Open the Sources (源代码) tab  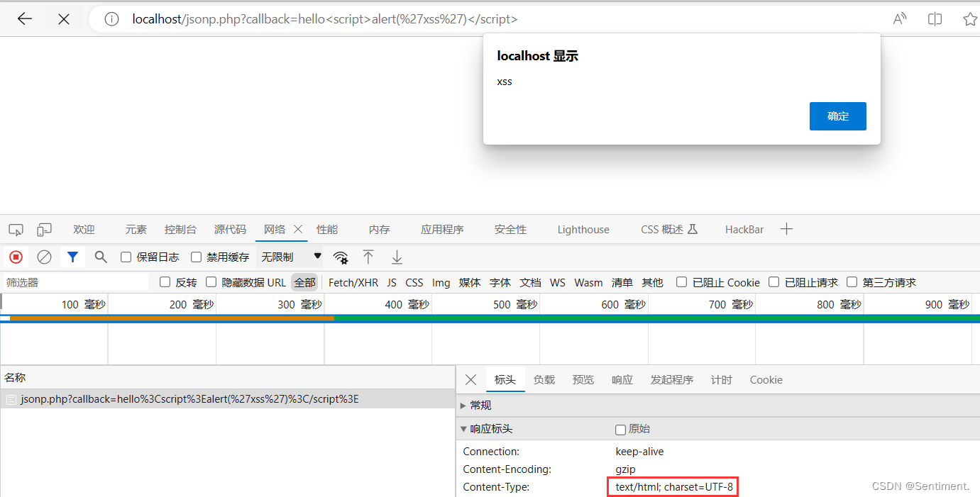click(x=230, y=229)
